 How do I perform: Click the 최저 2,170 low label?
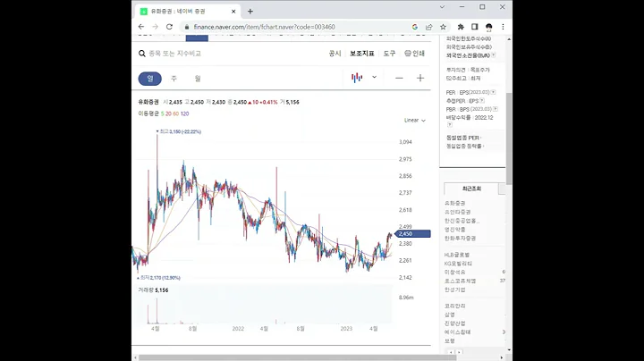(159, 278)
